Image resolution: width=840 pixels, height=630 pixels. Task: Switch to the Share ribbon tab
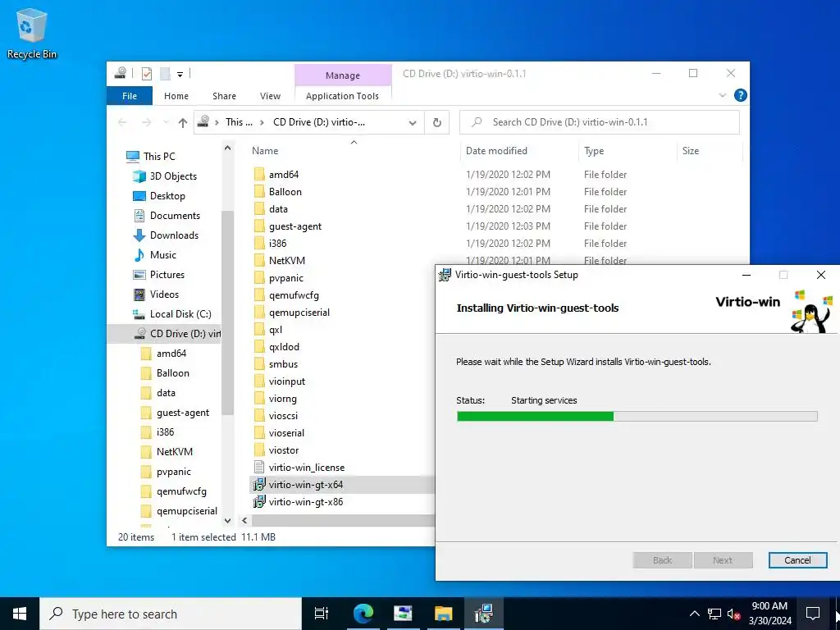tap(224, 96)
